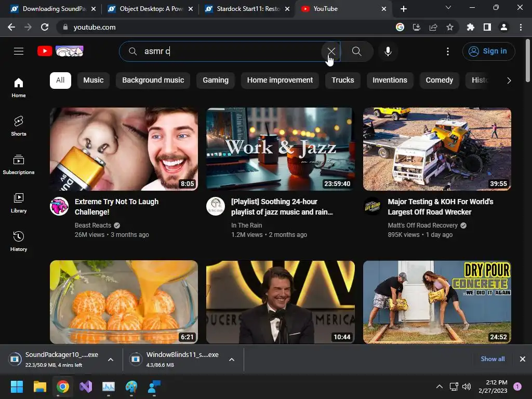The width and height of the screenshot is (532, 399).
Task: Open Subscriptions in sidebar
Action: click(x=19, y=165)
